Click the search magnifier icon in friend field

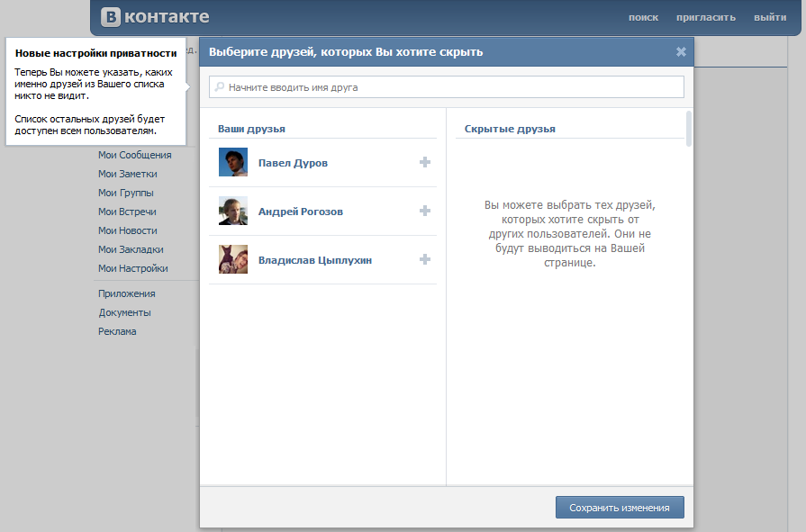[220, 87]
